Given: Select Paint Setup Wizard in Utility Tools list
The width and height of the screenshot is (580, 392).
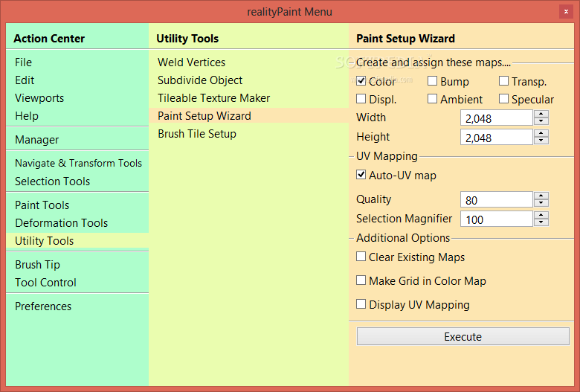Looking at the screenshot, I should pyautogui.click(x=248, y=115).
